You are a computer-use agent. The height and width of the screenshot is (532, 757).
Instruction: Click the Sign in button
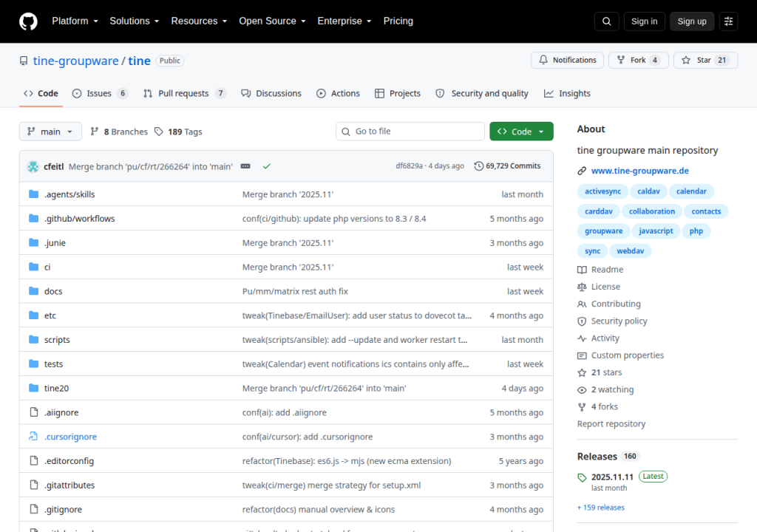click(x=644, y=21)
